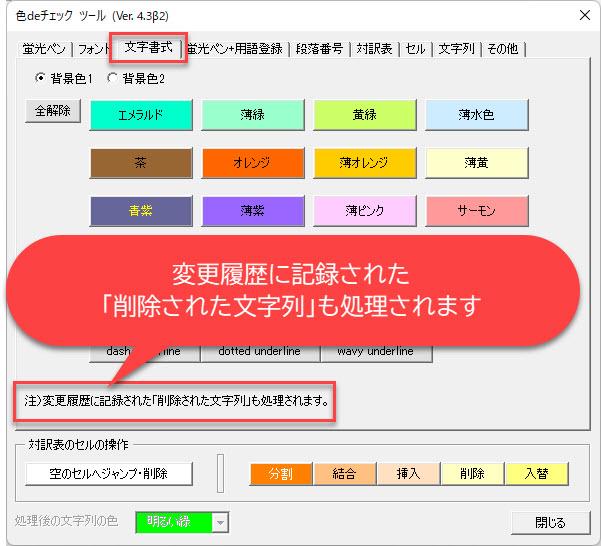Open the 対訳表 tab

coord(375,49)
